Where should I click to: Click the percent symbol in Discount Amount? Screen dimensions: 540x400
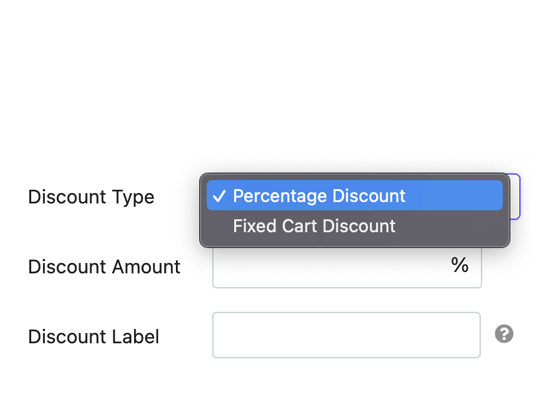click(x=460, y=265)
